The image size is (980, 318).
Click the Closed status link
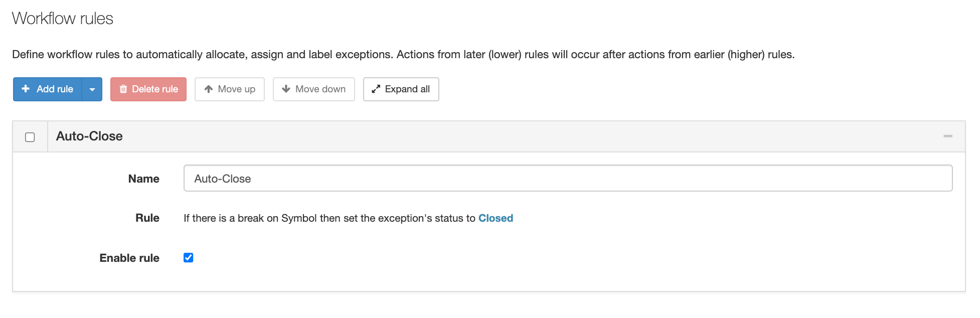(496, 218)
